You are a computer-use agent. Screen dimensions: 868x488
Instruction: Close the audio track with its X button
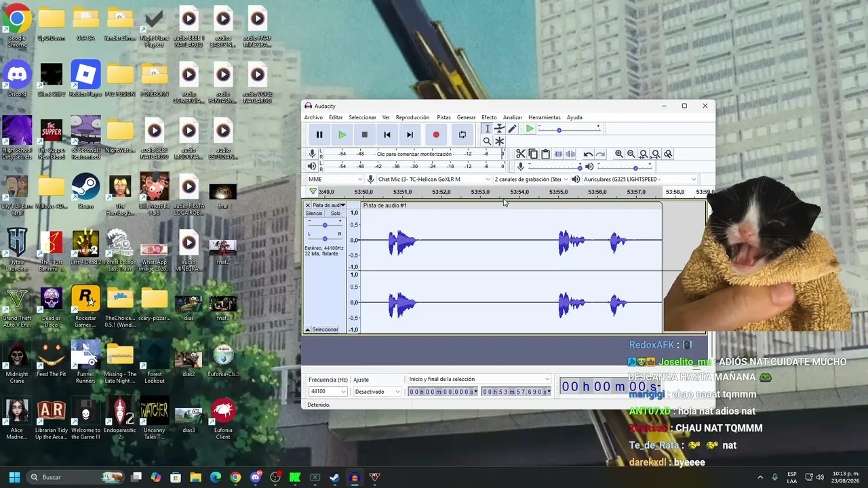[308, 205]
